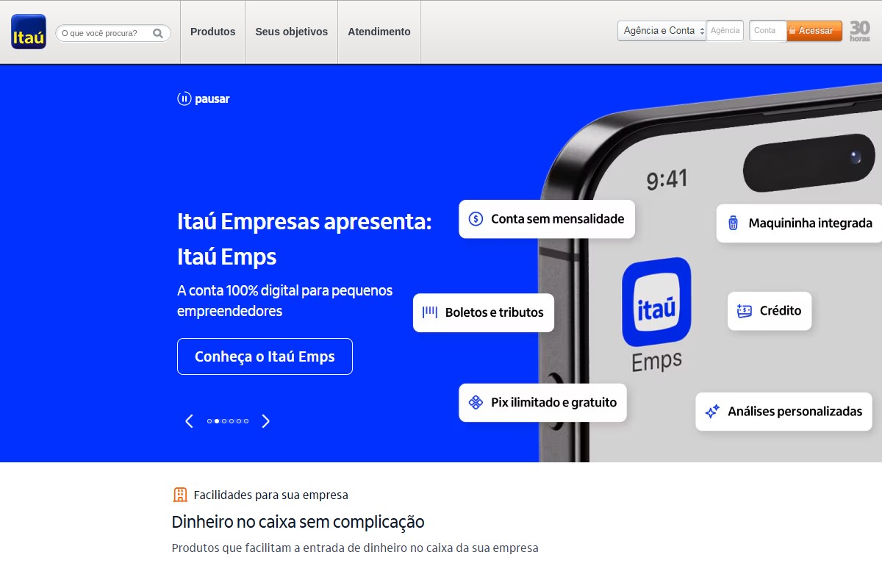Click the Conheça o Itaú Emps button

[x=265, y=356]
